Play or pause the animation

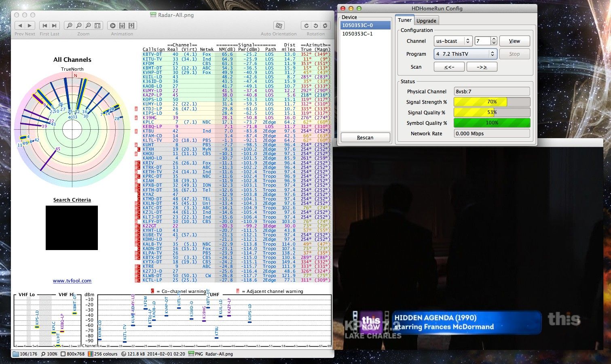pyautogui.click(x=112, y=25)
